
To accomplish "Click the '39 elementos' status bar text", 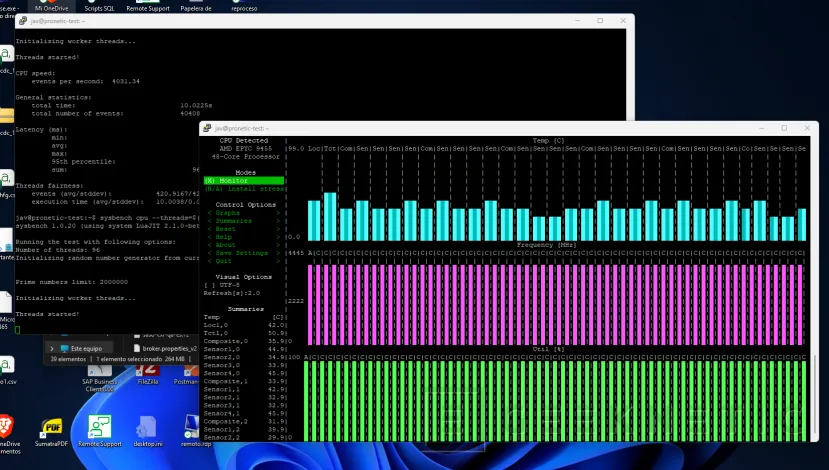I will (x=68, y=359).
